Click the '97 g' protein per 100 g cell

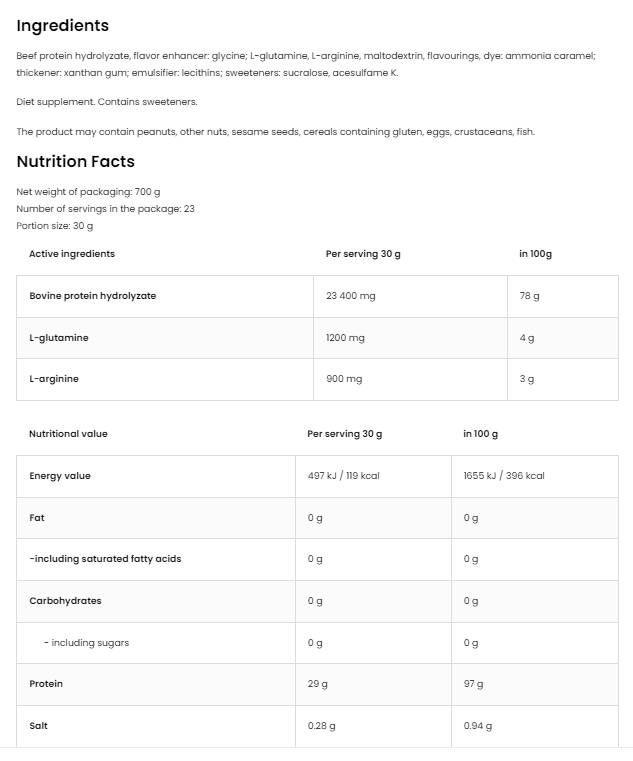point(473,684)
